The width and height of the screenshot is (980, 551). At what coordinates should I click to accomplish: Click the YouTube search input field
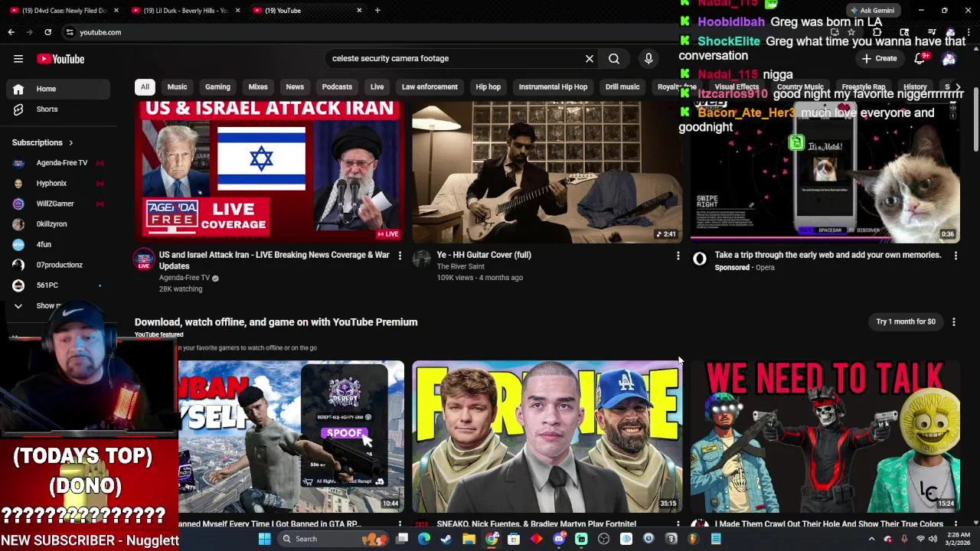tap(456, 58)
